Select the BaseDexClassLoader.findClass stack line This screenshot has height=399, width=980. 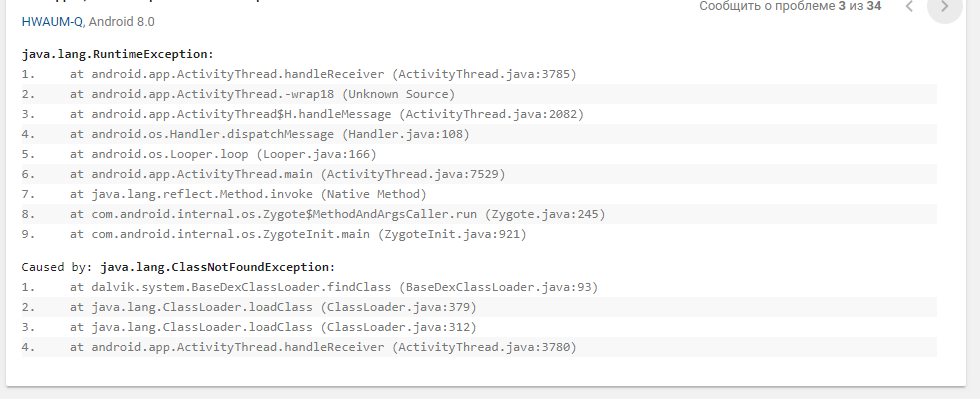coord(479,288)
